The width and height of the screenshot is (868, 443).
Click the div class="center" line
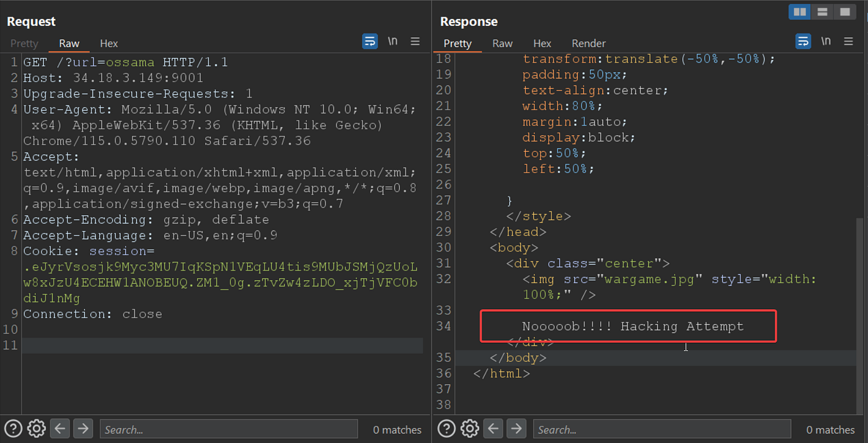[588, 263]
